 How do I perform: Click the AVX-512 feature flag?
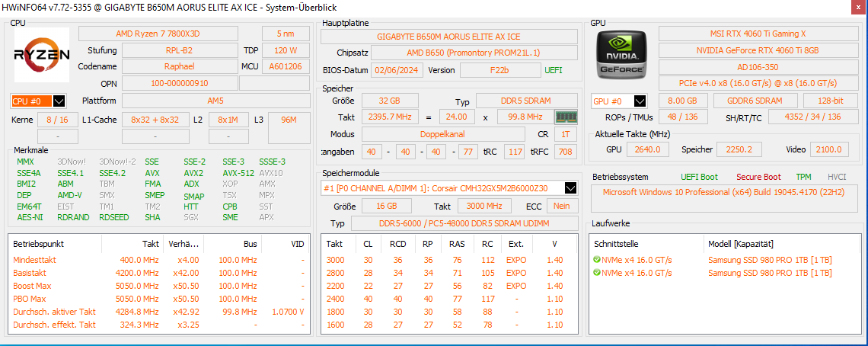pos(238,173)
